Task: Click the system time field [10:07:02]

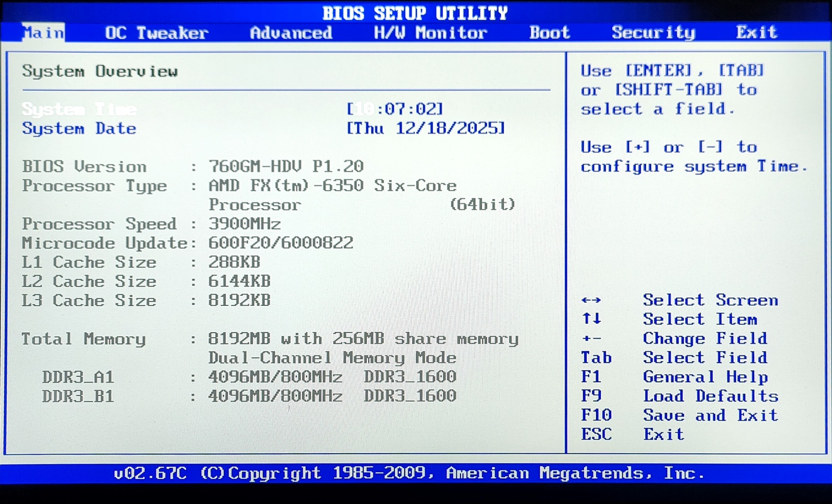Action: [395, 109]
